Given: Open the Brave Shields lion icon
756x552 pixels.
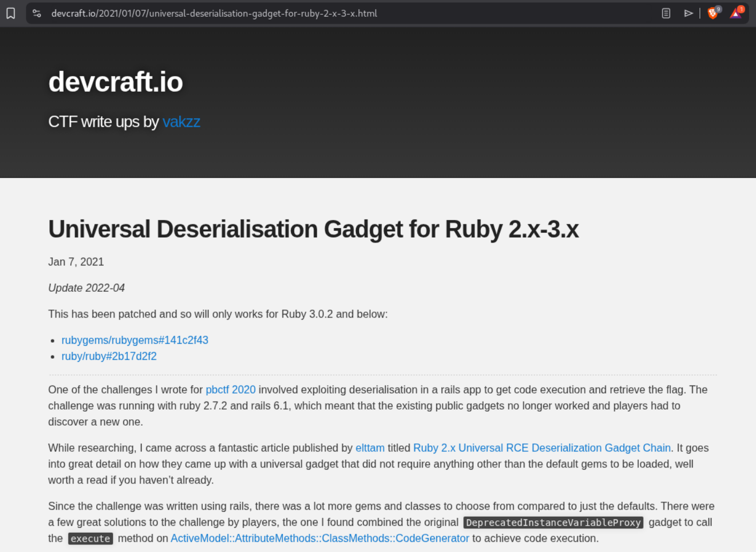Looking at the screenshot, I should [x=713, y=13].
